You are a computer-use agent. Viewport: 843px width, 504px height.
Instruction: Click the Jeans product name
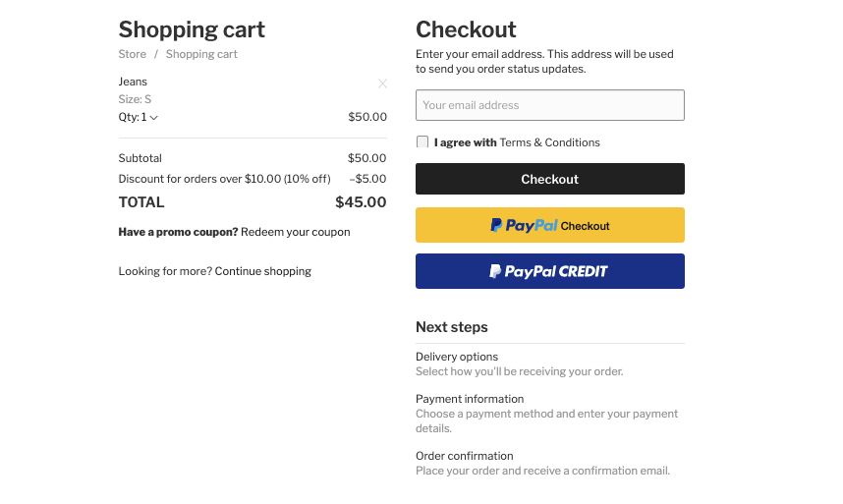click(133, 82)
